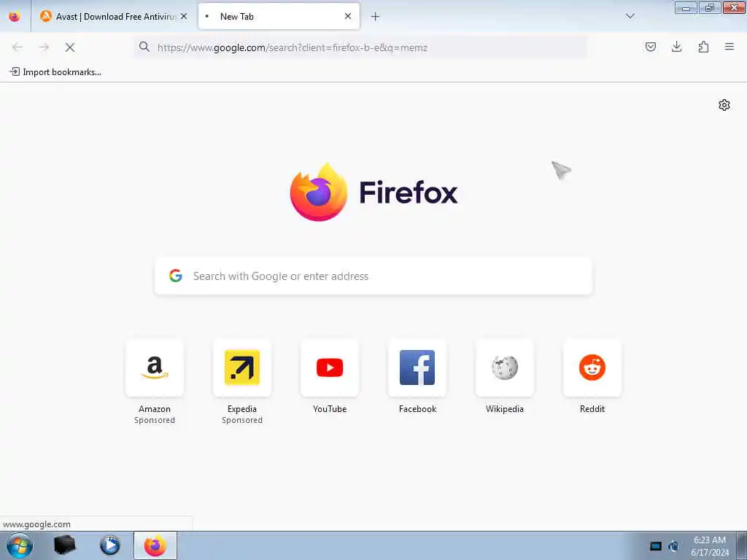This screenshot has height=560, width=747.
Task: Switch to the Avast Download Free Antivirus tab
Action: pos(115,16)
